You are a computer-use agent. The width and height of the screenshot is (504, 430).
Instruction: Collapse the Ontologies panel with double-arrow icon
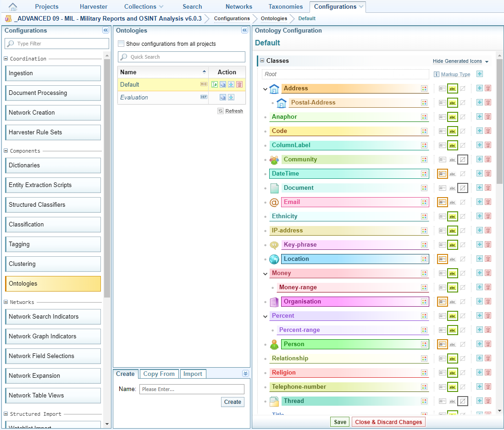244,30
